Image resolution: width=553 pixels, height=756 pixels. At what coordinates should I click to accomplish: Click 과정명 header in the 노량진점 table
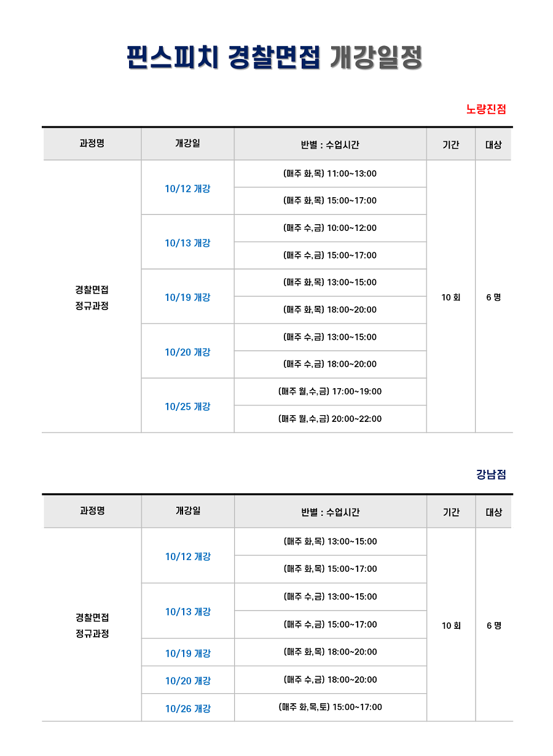92,144
